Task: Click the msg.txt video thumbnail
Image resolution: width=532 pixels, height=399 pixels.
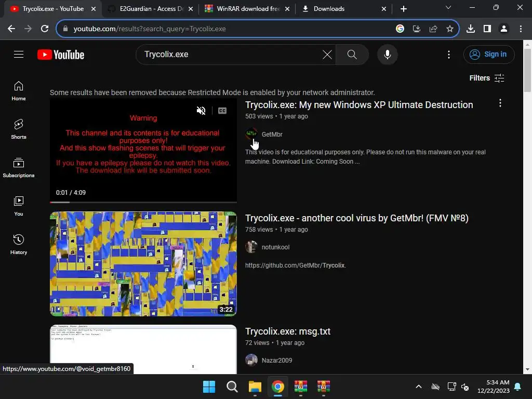Action: pos(143,350)
